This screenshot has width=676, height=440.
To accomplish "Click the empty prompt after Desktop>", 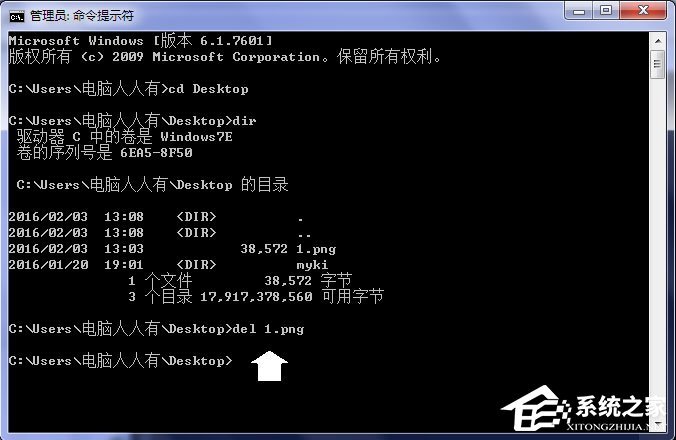I will [240, 361].
